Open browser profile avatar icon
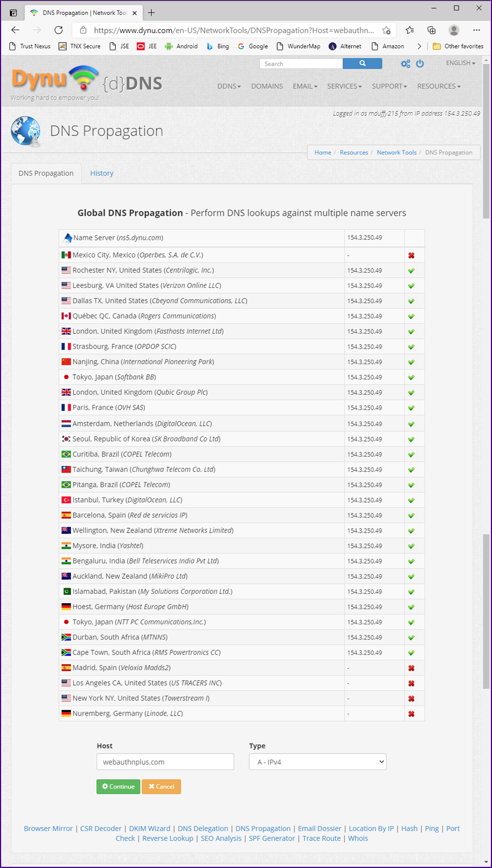This screenshot has height=868, width=492. (x=454, y=30)
